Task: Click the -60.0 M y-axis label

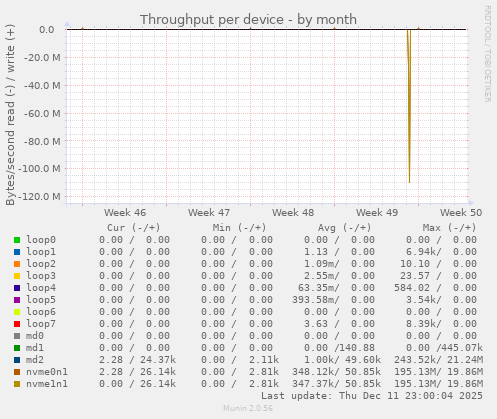Action: point(42,114)
